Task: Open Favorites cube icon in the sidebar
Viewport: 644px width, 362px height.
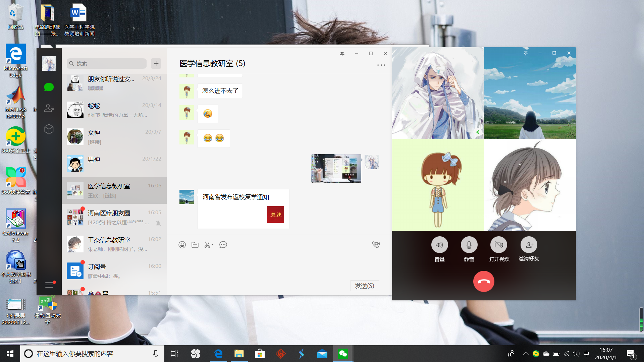Action: coord(49,129)
